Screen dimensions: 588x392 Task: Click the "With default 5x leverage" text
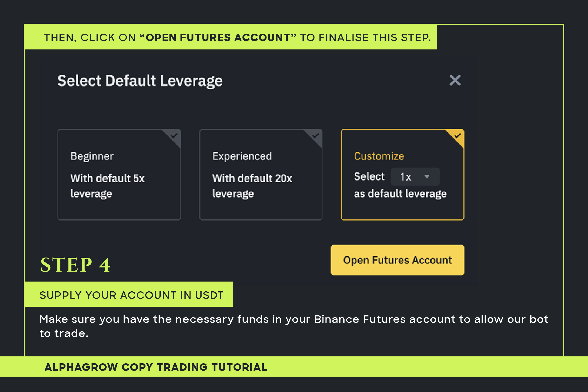107,186
